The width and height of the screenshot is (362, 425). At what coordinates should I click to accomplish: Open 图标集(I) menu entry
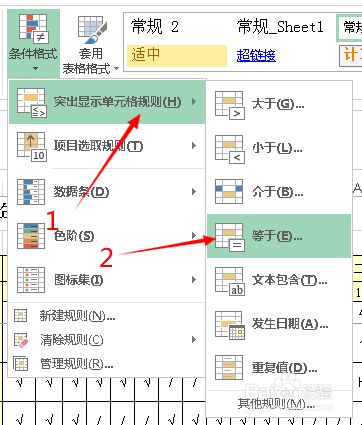[107, 280]
